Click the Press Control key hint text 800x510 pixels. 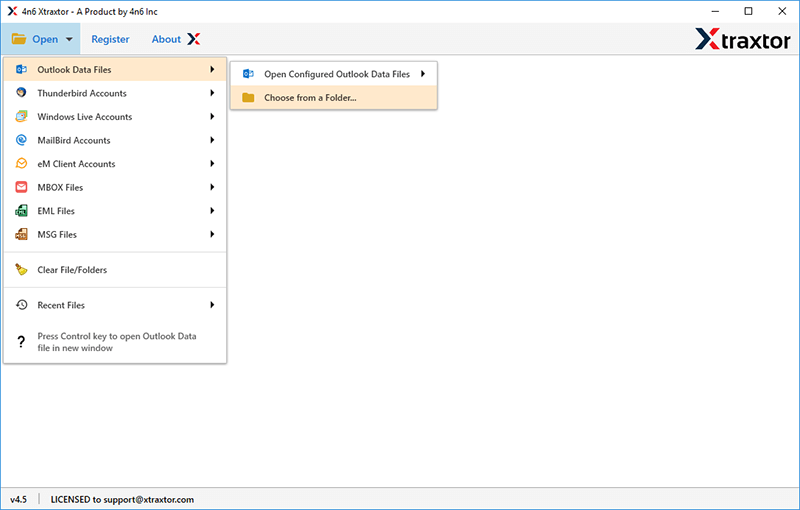(x=117, y=342)
